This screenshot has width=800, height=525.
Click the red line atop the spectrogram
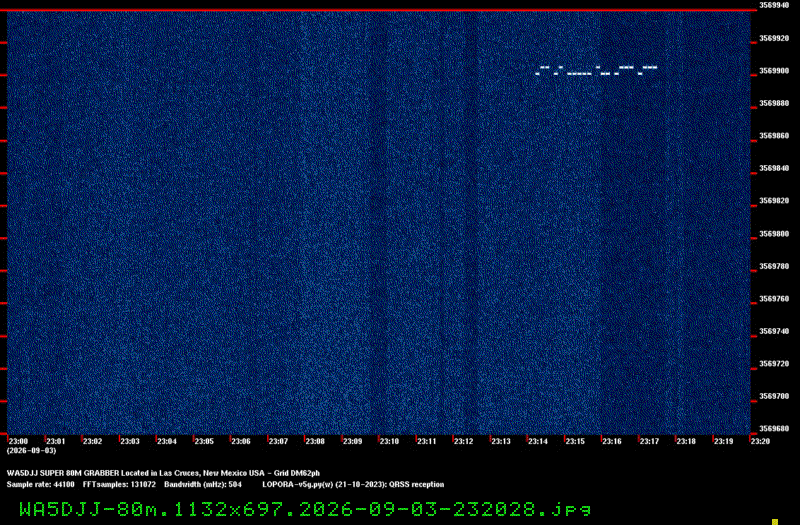[x=378, y=10]
